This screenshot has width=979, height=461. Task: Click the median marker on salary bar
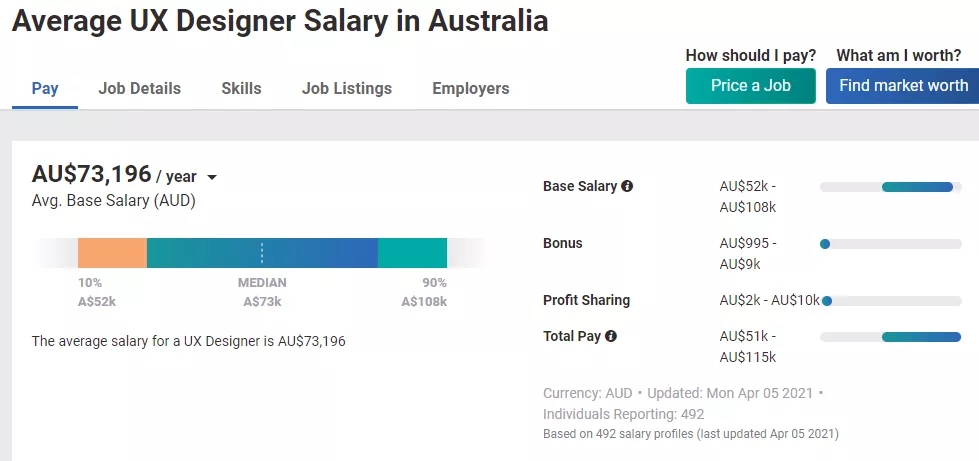click(262, 253)
